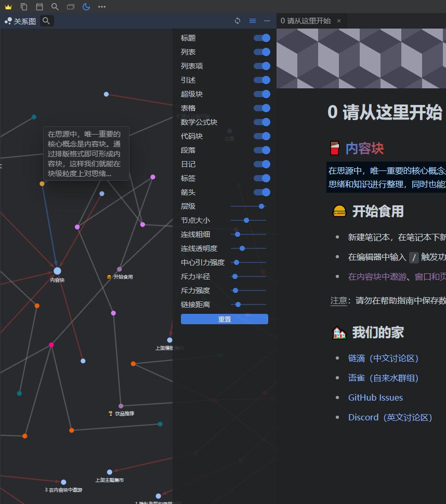
Task: Toggle dark mode with the moon icon
Action: pyautogui.click(x=86, y=7)
